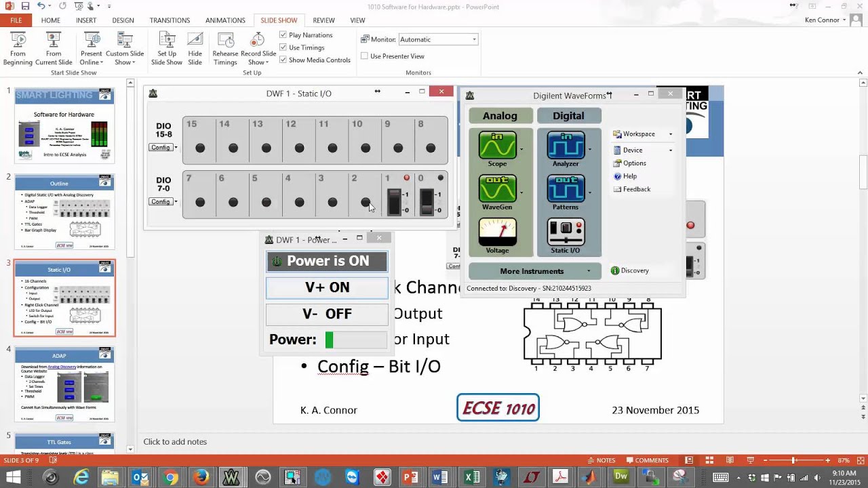Click Hide Slide in ribbon

[x=195, y=49]
